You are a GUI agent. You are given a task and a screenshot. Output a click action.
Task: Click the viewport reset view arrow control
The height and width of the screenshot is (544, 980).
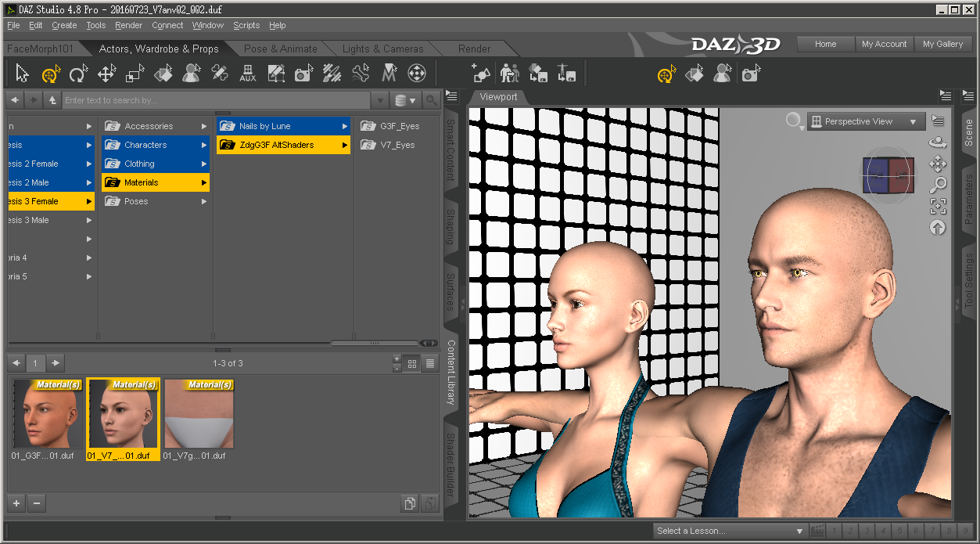(938, 227)
